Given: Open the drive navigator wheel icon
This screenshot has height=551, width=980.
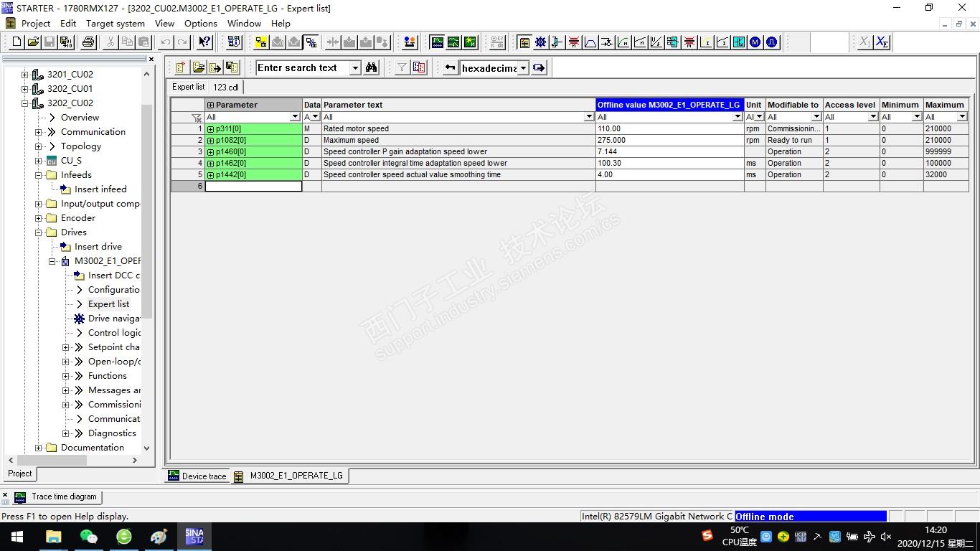Looking at the screenshot, I should pyautogui.click(x=541, y=42).
